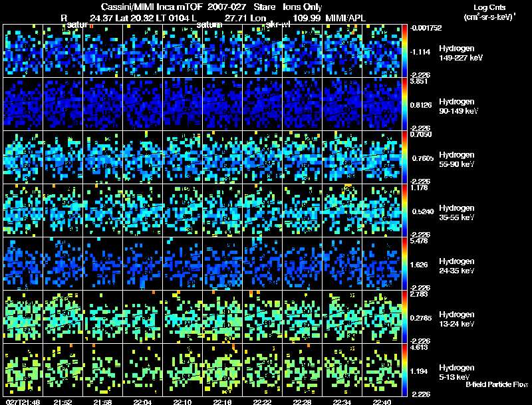The image size is (532, 405).
Task: Click the Hydrogen 13-24 keV color bar
Action: click(x=404, y=317)
